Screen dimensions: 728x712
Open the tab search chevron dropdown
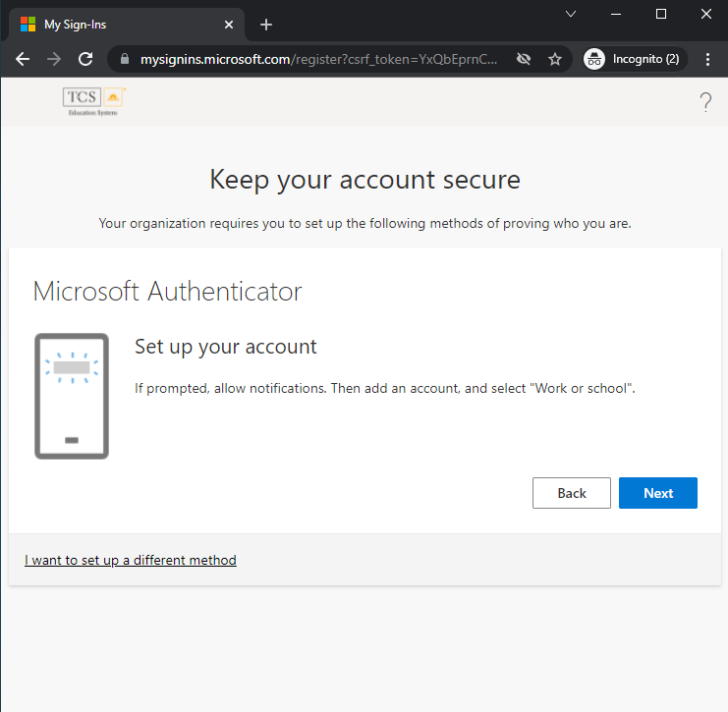click(x=571, y=14)
